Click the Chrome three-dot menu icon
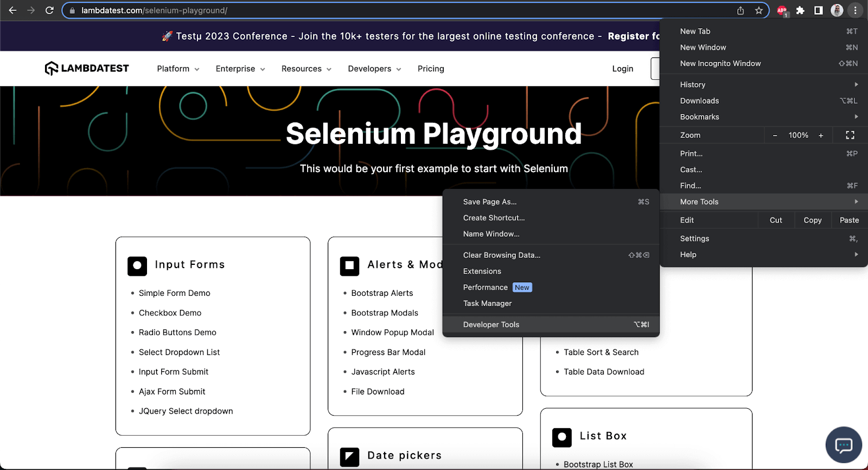The height and width of the screenshot is (470, 868). 856,10
